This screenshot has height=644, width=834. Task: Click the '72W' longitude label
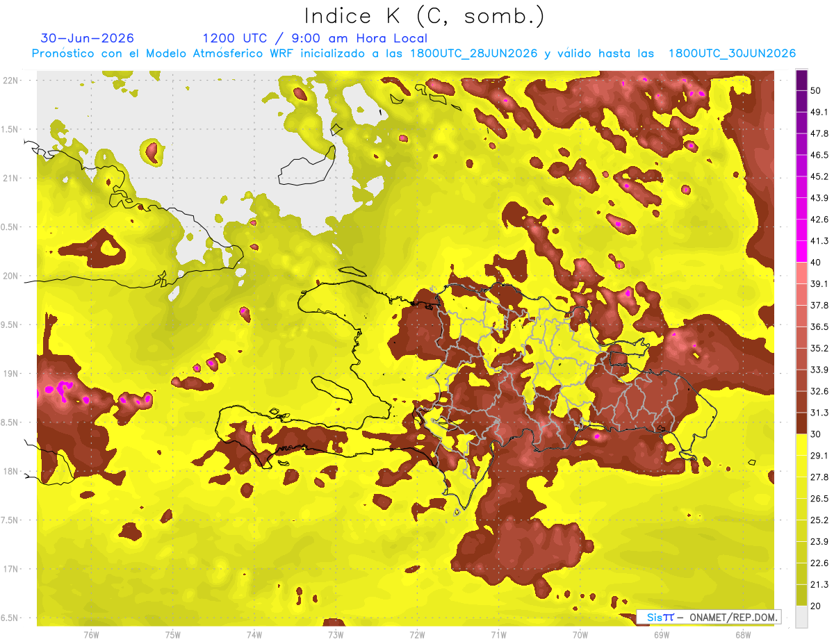click(417, 635)
